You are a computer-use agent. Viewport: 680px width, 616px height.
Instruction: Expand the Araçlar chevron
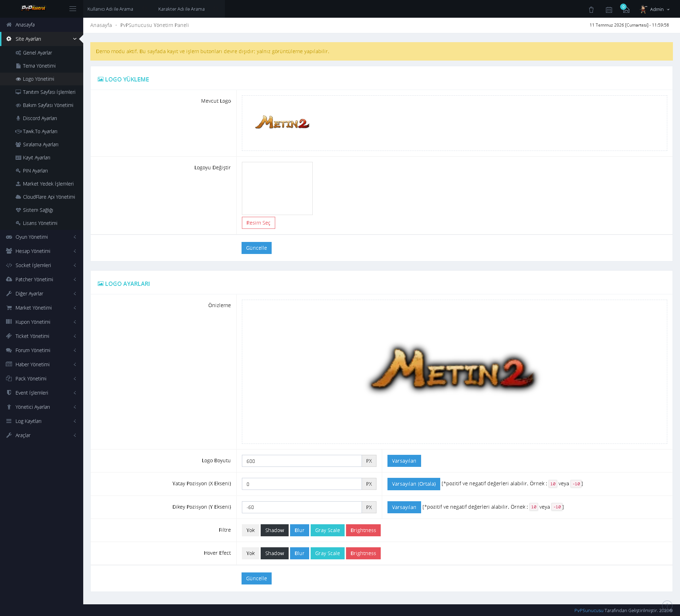(x=75, y=435)
